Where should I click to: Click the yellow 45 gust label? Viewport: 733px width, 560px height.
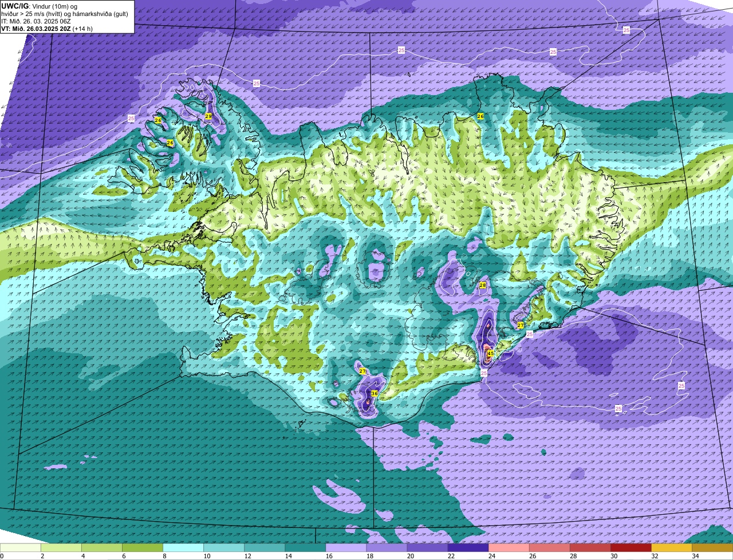coord(490,353)
